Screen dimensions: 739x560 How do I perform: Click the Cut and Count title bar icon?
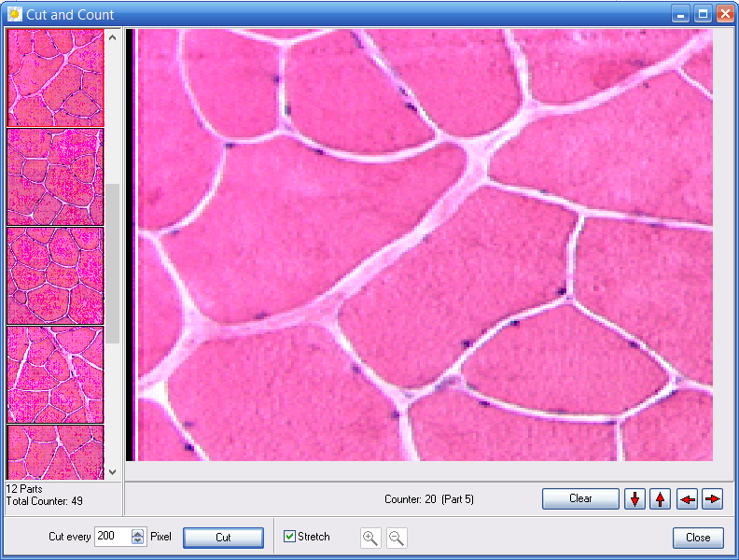point(15,14)
